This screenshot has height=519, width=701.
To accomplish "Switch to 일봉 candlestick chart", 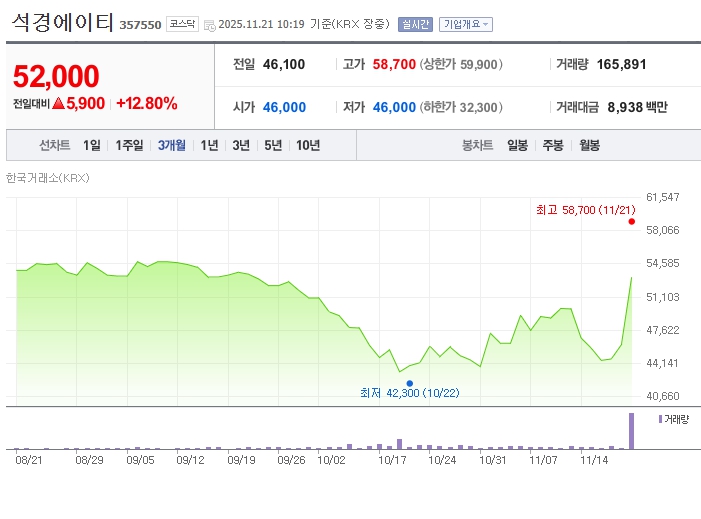I will pos(517,146).
